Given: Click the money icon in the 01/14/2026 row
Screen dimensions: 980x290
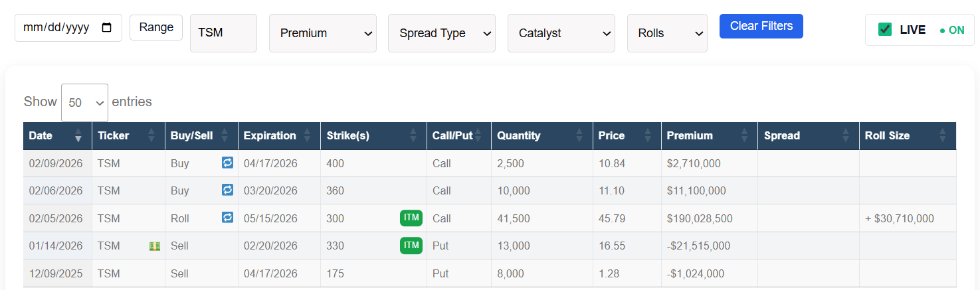Looking at the screenshot, I should [155, 246].
